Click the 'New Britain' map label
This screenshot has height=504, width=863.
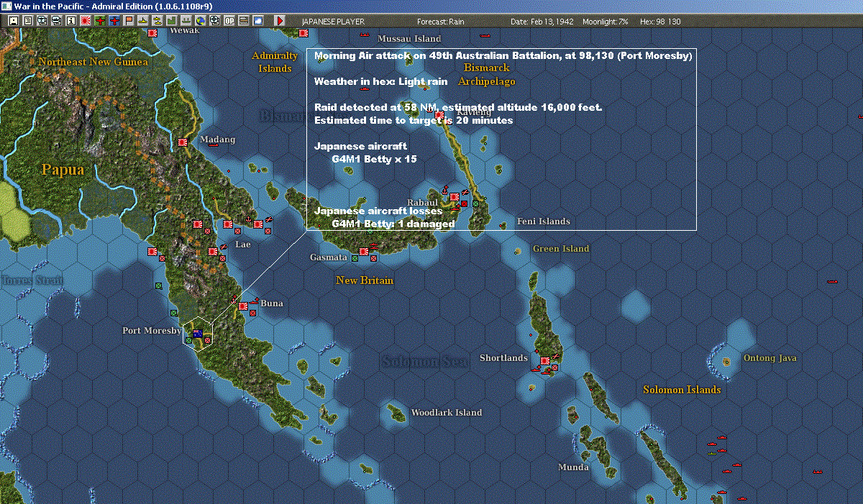tap(365, 280)
